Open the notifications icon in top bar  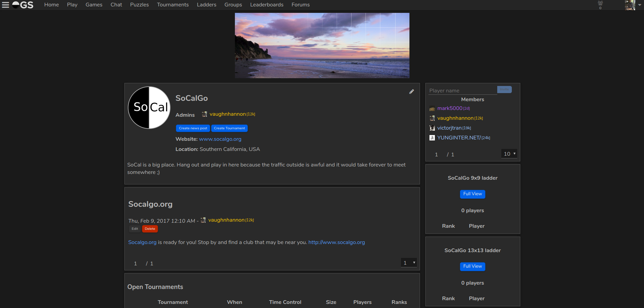pyautogui.click(x=600, y=4)
